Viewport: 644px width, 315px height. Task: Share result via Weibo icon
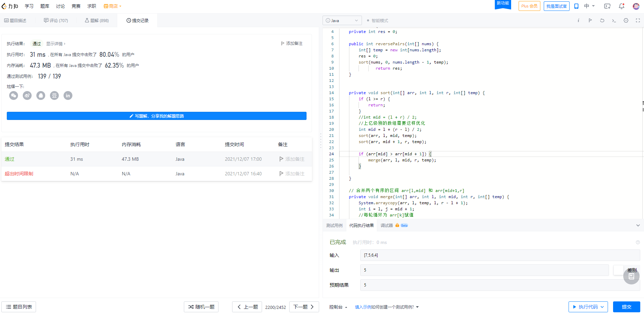click(x=27, y=95)
